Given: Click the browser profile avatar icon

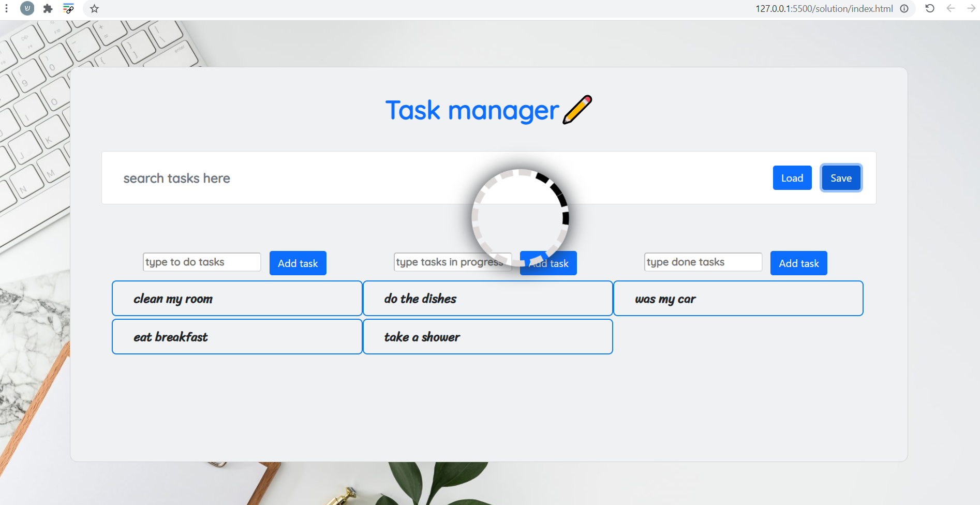Looking at the screenshot, I should tap(27, 8).
